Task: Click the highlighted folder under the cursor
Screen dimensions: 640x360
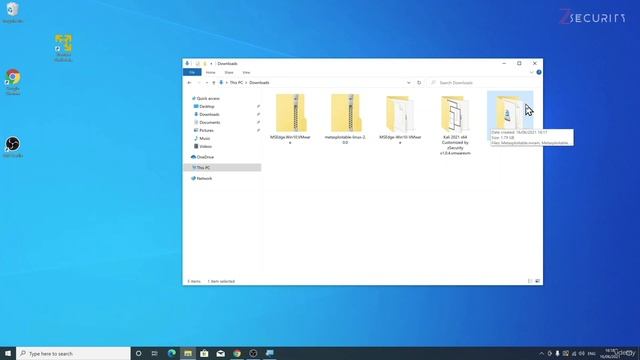Action: point(510,112)
